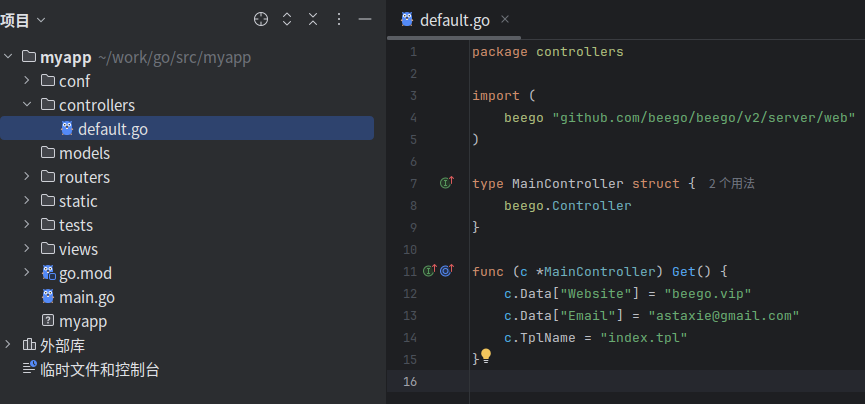Click the "index.tpl" string

pyautogui.click(x=644, y=338)
